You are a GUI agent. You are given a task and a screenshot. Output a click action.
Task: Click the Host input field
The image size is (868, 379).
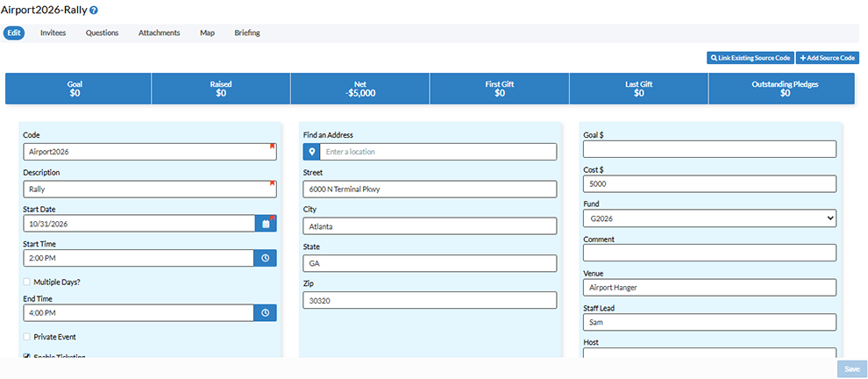click(x=709, y=353)
